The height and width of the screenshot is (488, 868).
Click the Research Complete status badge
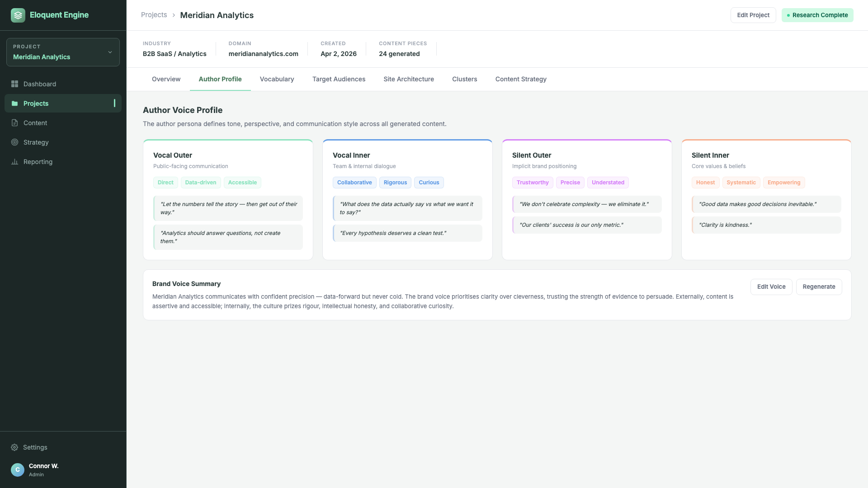[817, 15]
